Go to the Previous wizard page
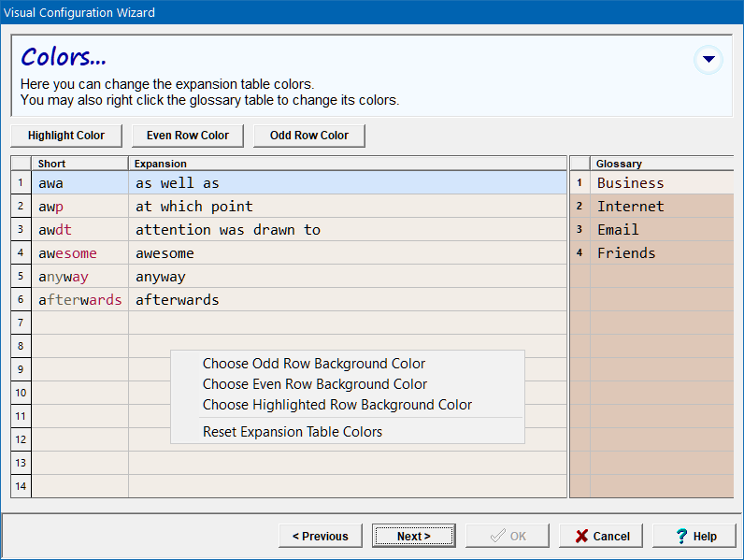Viewport: 744px width, 560px height. [320, 536]
